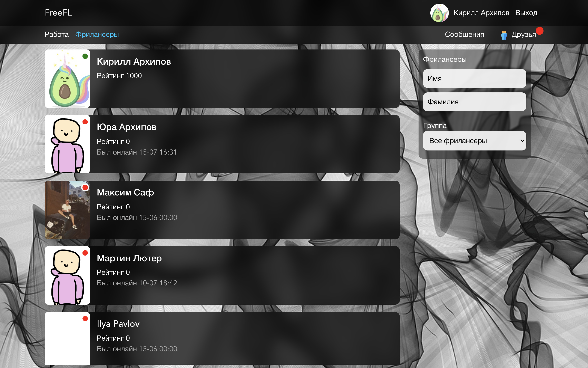Click red offline indicator for Ilya Pavlov

(85, 318)
